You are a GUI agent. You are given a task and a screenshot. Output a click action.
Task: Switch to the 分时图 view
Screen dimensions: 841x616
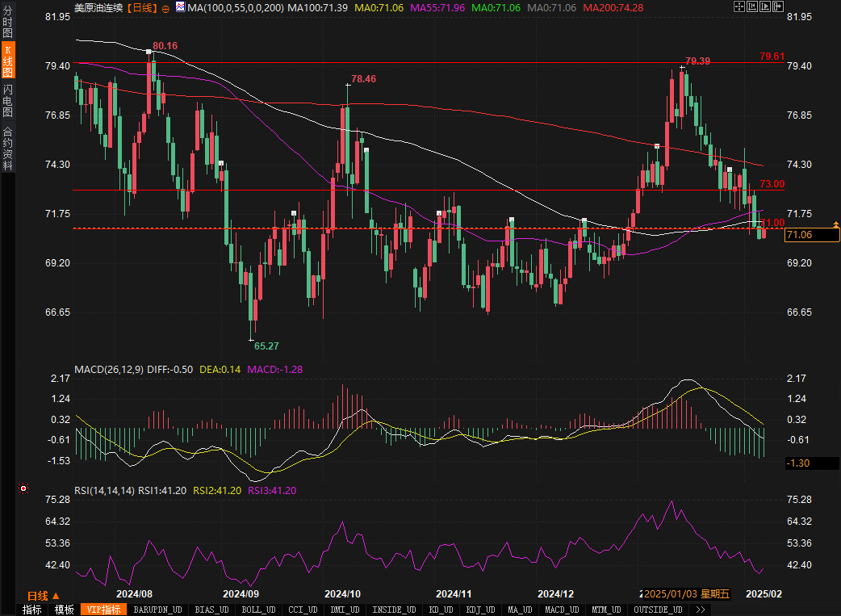(x=7, y=21)
